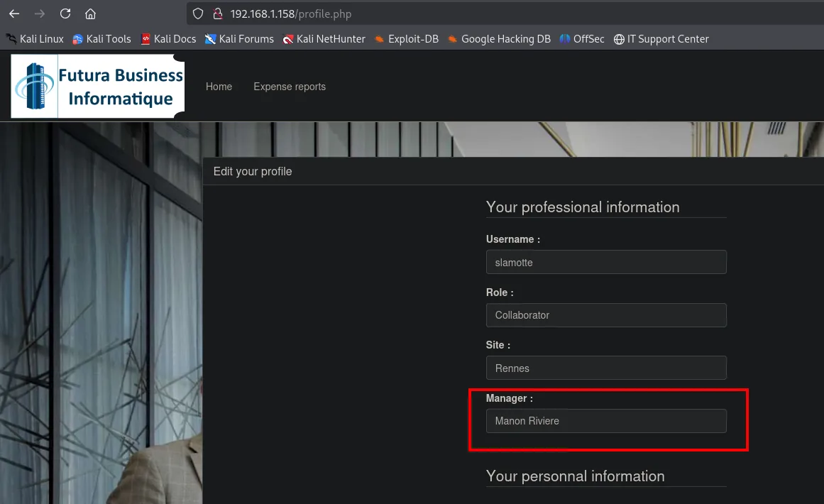Click the Futura Business Informatique logo
The width and height of the screenshot is (824, 504).
pos(98,86)
